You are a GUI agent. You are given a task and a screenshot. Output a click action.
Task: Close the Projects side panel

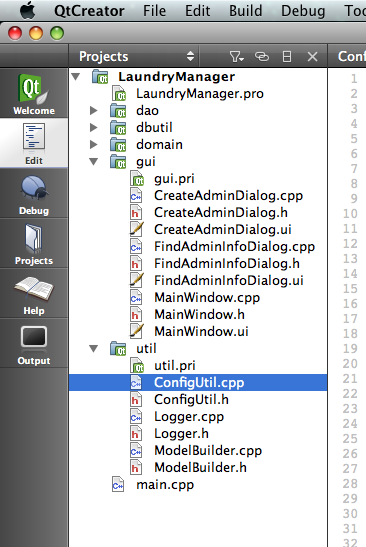coord(312,56)
